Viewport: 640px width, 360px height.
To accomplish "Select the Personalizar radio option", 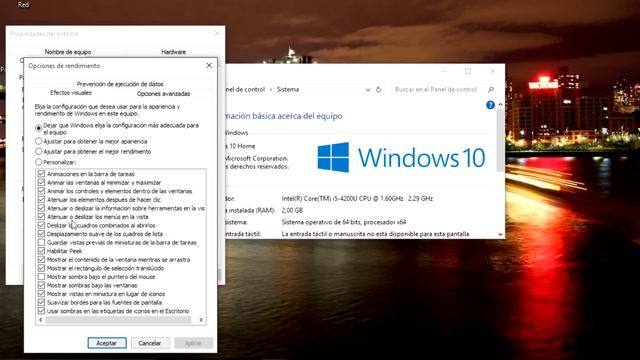I will click(39, 162).
